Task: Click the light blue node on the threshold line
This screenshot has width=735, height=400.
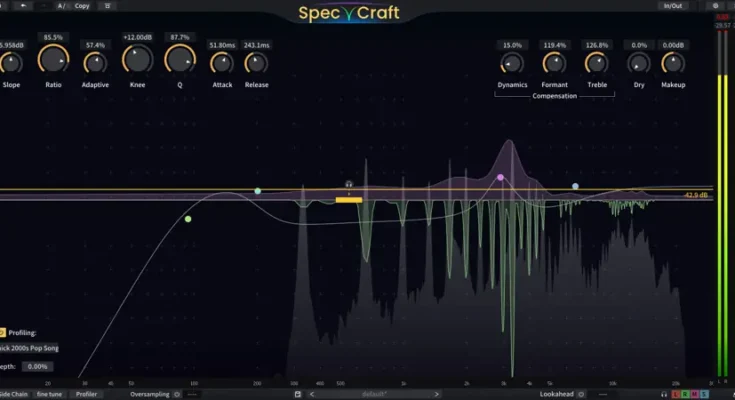Action: [576, 186]
